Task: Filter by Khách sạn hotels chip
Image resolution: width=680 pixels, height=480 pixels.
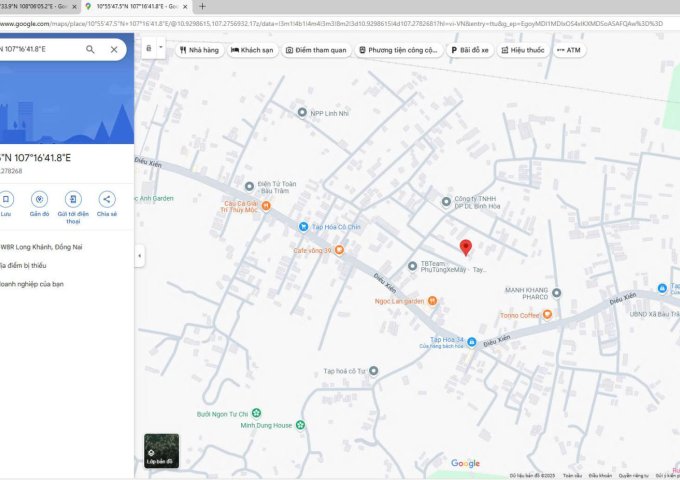Action: click(253, 49)
